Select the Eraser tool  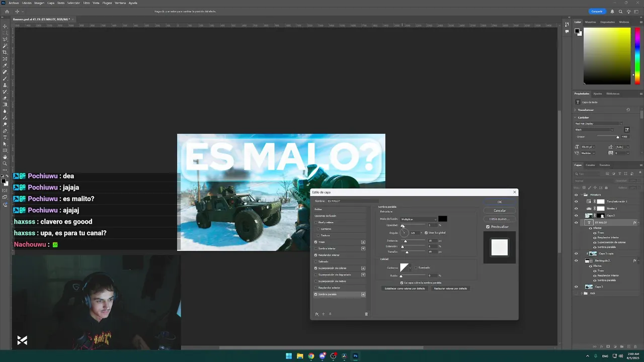point(5,98)
